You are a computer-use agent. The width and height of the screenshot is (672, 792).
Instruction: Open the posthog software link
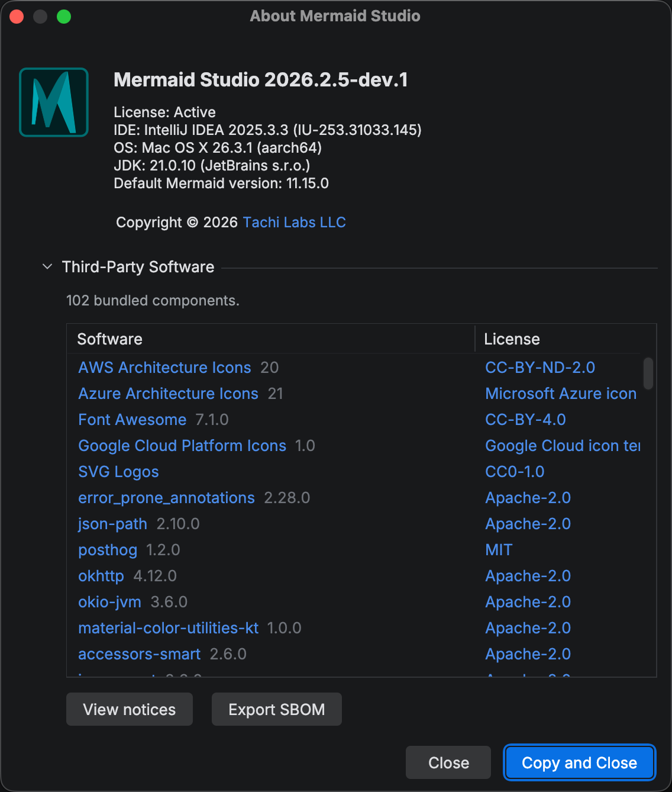(x=108, y=550)
